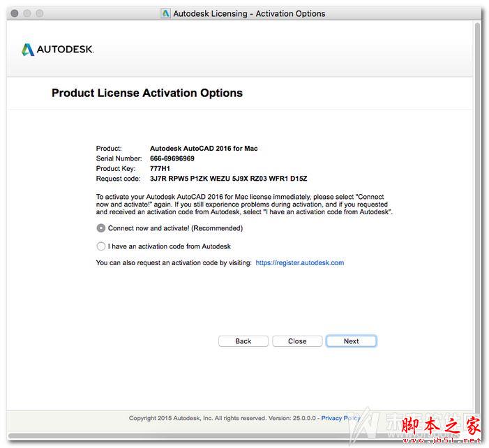Click the copyright 2015 Autodesk version text
Screen dimensions: 489x448
point(223,418)
